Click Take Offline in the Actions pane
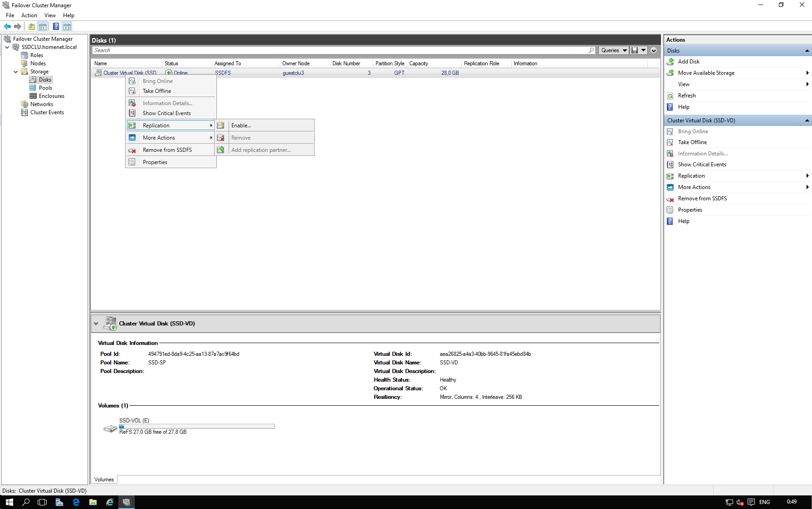The height and width of the screenshot is (509, 812). 692,142
